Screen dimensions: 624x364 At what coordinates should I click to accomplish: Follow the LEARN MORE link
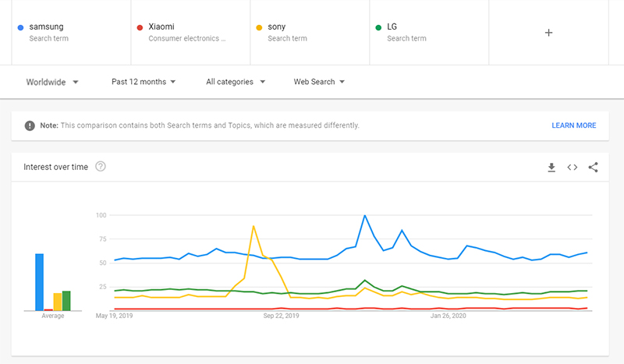(x=573, y=125)
